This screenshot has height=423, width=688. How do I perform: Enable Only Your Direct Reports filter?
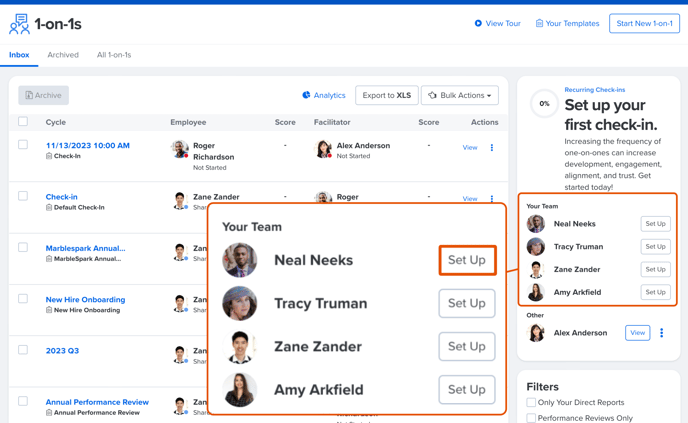531,403
